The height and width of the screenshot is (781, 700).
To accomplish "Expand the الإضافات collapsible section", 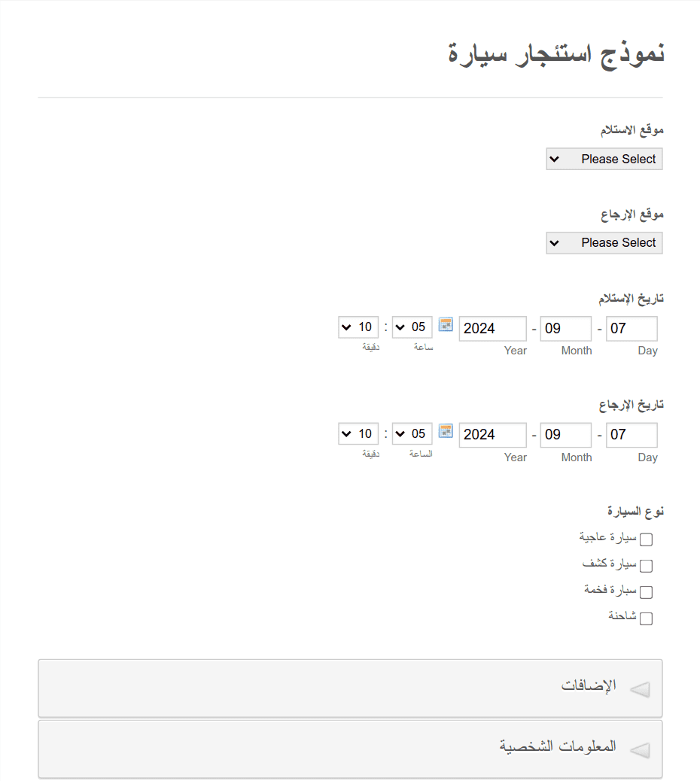I will click(x=350, y=688).
